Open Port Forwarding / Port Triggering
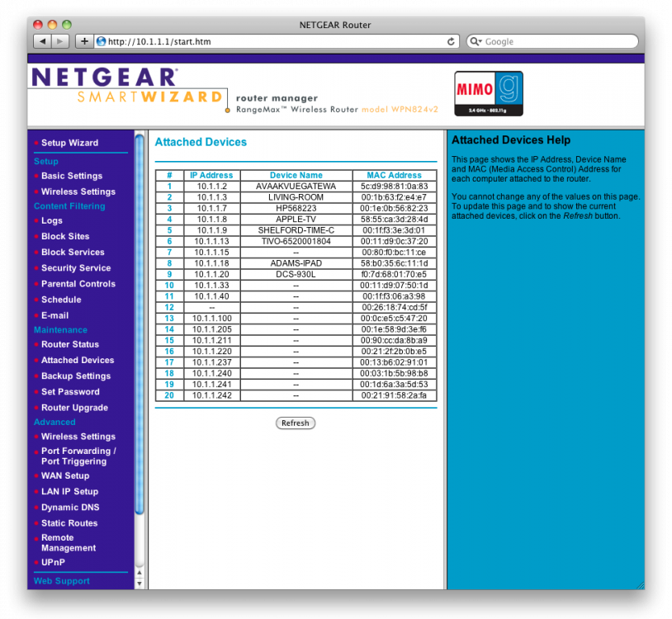The height and width of the screenshot is (619, 672). pos(78,456)
